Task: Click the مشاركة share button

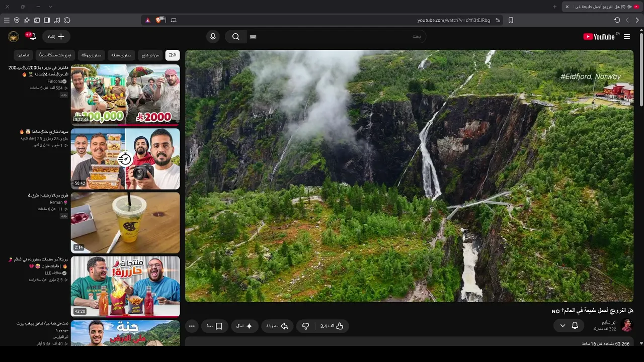Action: coord(277,326)
